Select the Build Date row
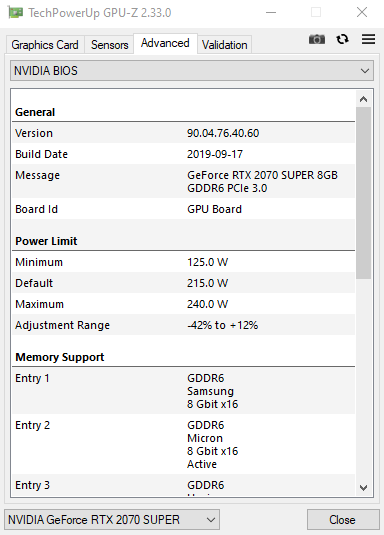 184,154
